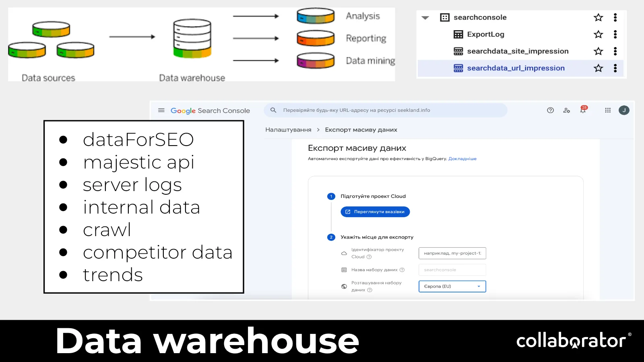The height and width of the screenshot is (362, 644).
Task: Open the Search Console hamburger menu
Action: coord(161,110)
